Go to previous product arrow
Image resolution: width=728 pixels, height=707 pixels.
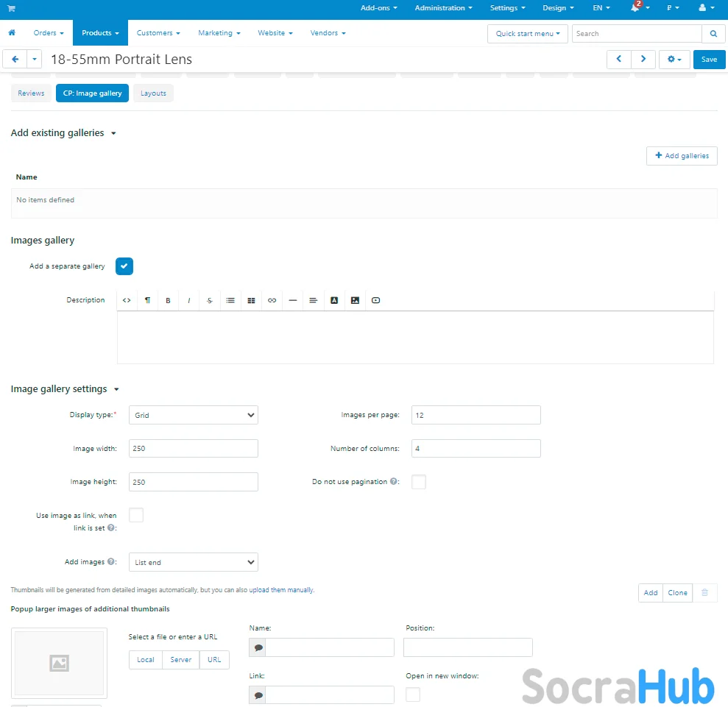pos(619,59)
